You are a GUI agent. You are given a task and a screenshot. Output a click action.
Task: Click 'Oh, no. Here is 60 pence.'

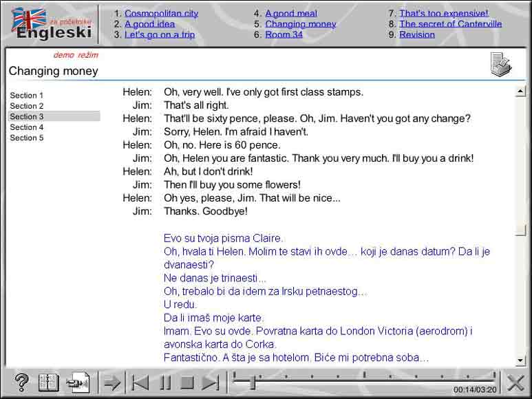[222, 145]
